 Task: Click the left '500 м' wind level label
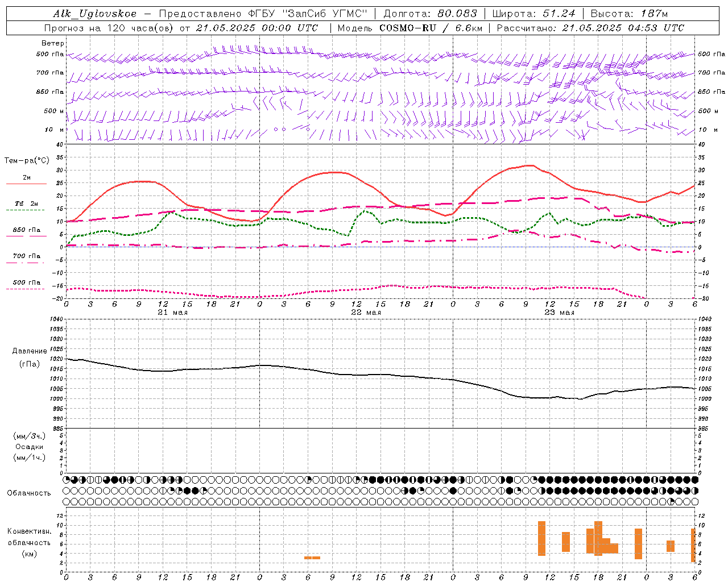[54, 111]
